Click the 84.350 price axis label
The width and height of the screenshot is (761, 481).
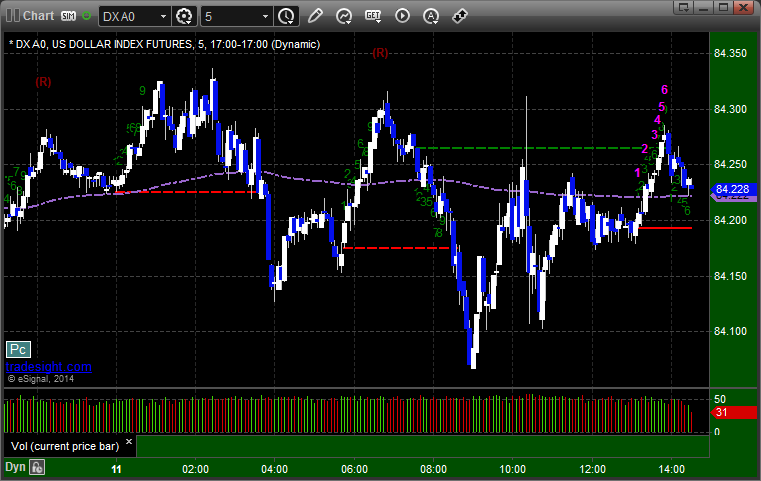[730, 53]
